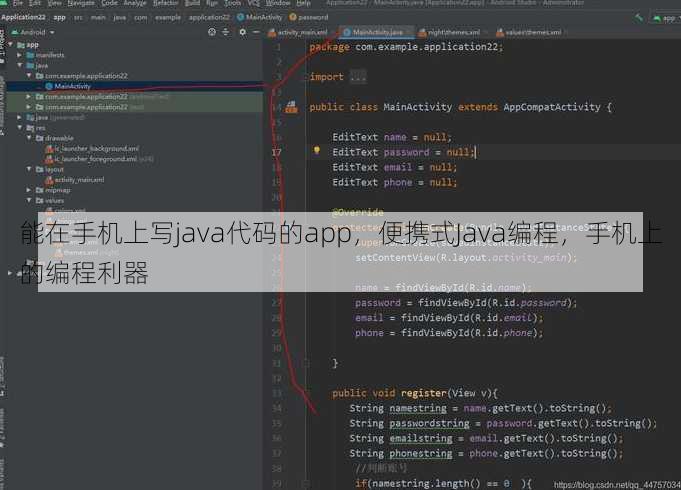Select ic_launcher_background.xml file
681x490 pixels.
click(x=92, y=149)
